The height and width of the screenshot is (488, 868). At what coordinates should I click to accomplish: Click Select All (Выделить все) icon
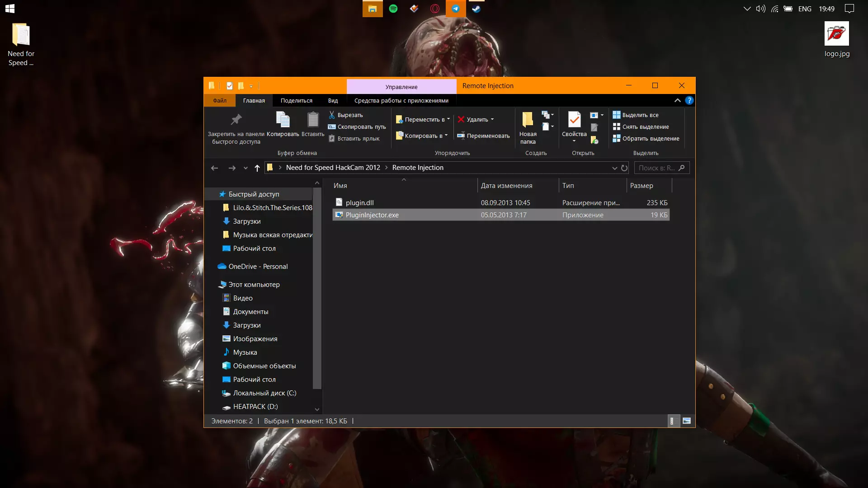pos(616,115)
